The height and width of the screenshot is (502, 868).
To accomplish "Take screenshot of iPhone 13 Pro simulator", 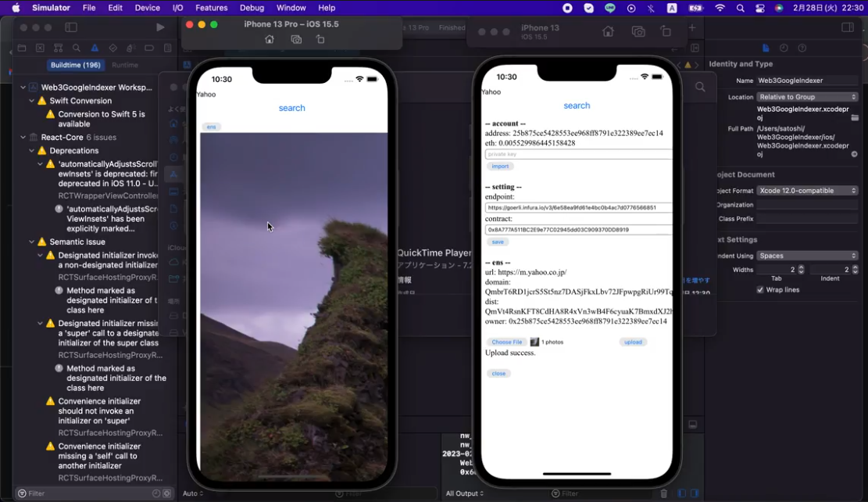I will pyautogui.click(x=296, y=39).
